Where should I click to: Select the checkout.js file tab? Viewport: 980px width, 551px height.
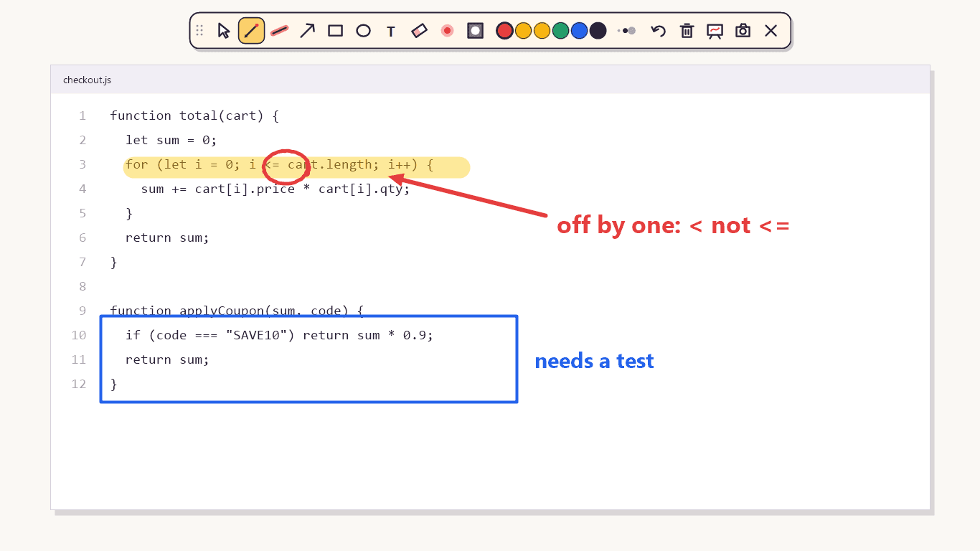(87, 80)
